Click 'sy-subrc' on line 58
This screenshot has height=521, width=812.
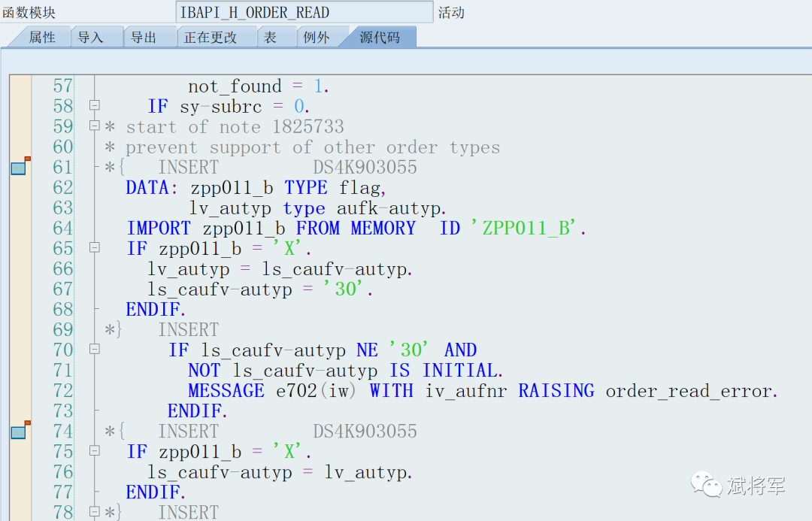pos(220,107)
